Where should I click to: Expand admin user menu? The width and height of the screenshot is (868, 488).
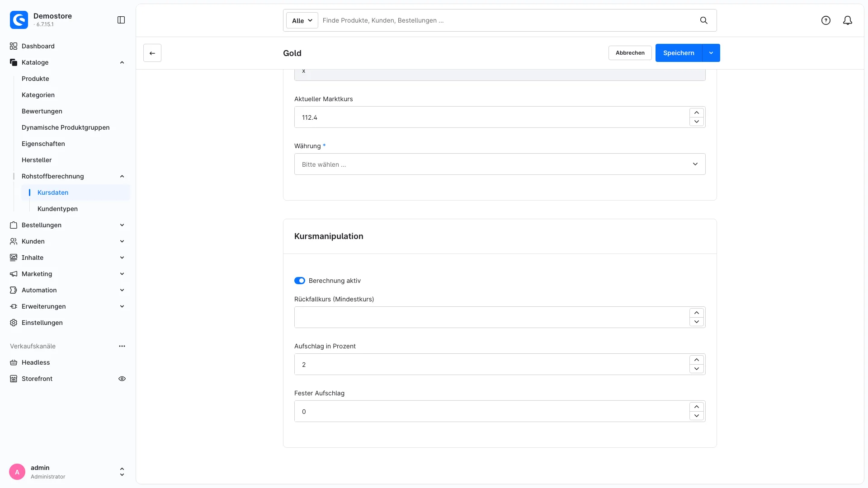[x=122, y=472]
